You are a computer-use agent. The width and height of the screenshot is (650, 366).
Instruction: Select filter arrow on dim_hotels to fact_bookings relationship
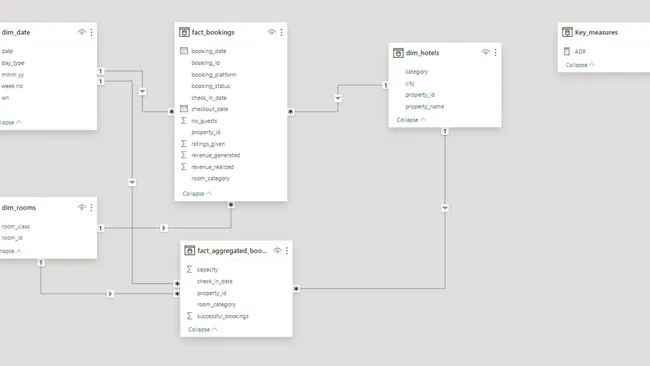pyautogui.click(x=338, y=98)
